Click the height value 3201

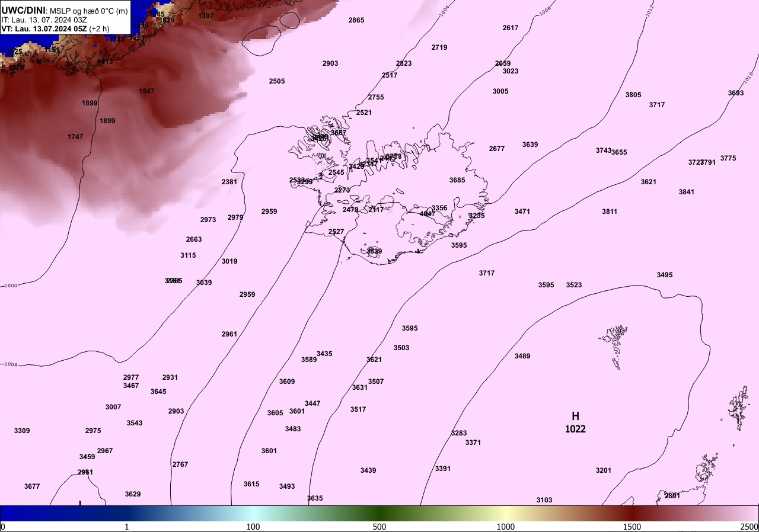604,470
